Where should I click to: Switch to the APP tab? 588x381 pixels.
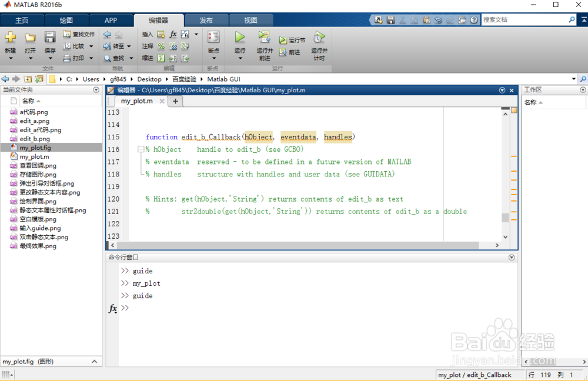111,20
